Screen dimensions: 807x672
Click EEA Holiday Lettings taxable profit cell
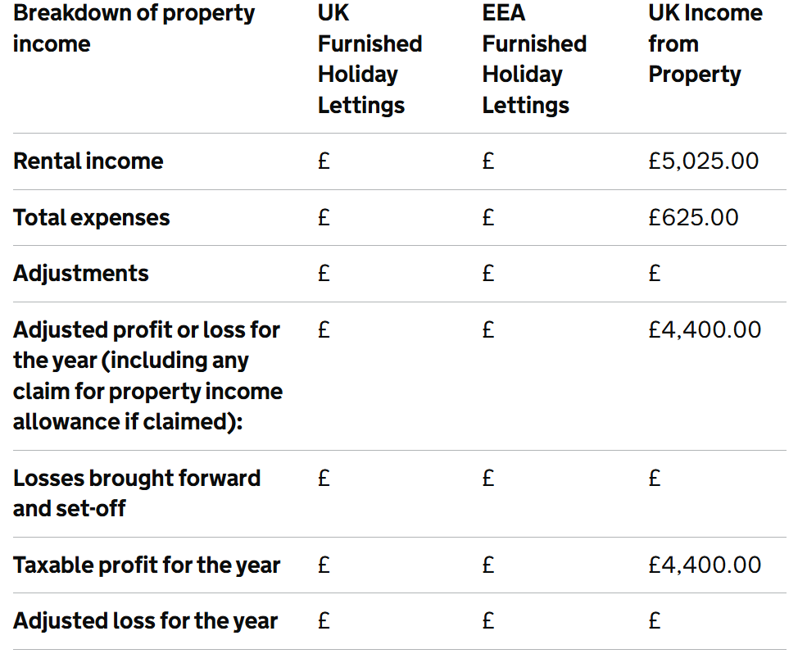pos(488,565)
